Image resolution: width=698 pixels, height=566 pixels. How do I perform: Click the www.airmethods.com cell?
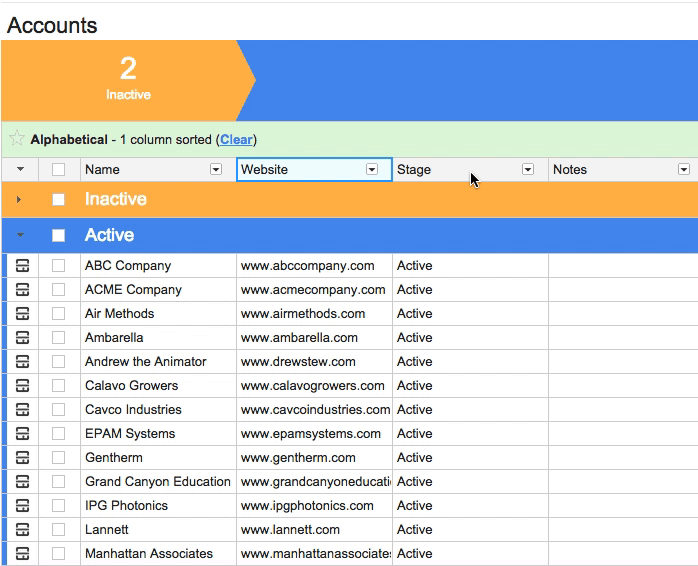tap(314, 314)
